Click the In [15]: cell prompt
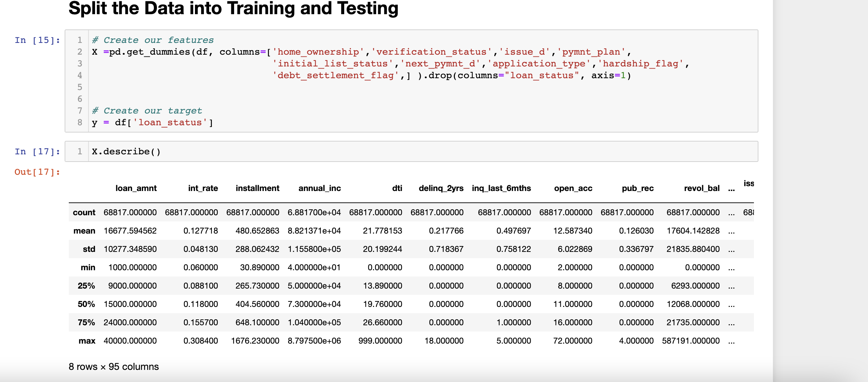 (37, 40)
